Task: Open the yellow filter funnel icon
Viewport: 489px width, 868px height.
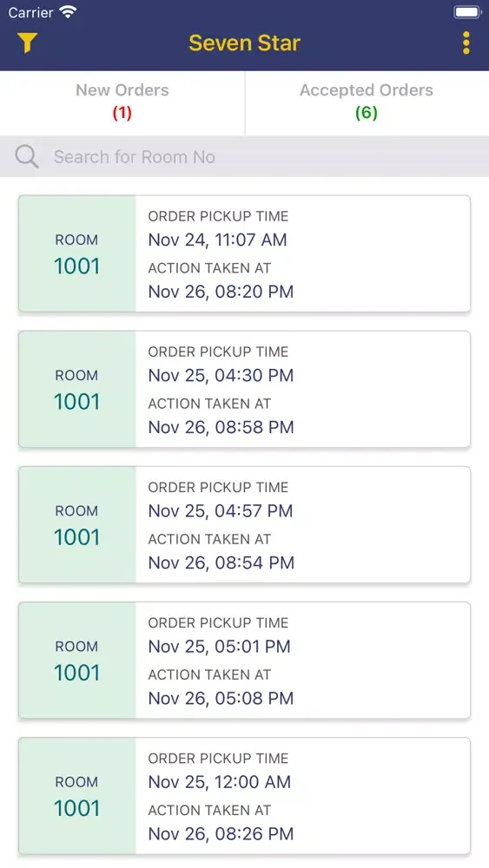Action: tap(27, 43)
